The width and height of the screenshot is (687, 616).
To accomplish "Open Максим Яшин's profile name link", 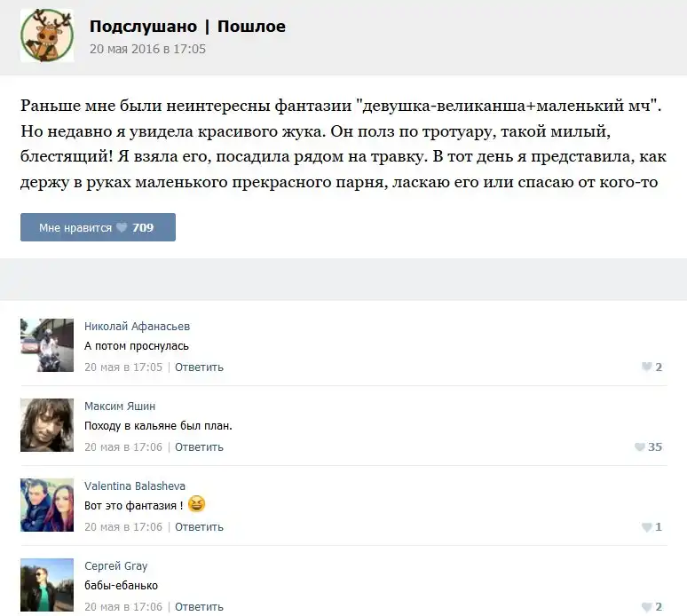I will [120, 407].
